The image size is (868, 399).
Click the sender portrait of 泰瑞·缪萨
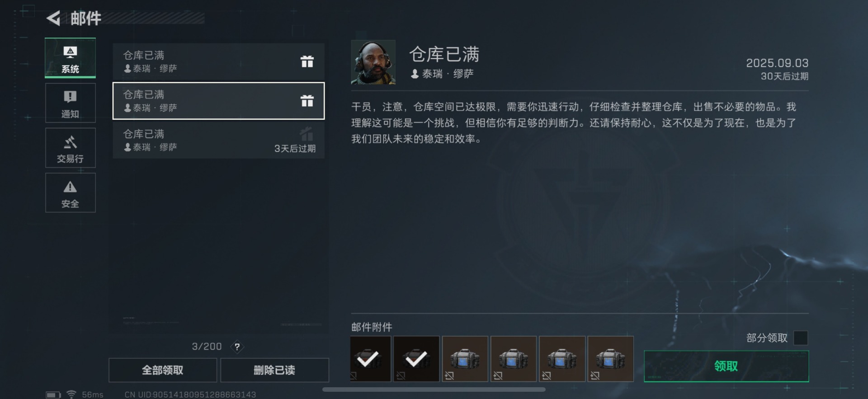373,62
